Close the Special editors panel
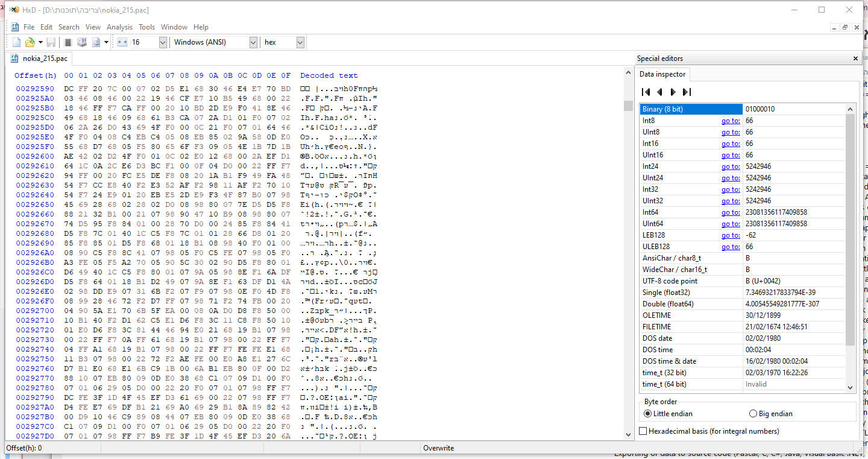Screen dimensions: 868x459 pos(855,59)
